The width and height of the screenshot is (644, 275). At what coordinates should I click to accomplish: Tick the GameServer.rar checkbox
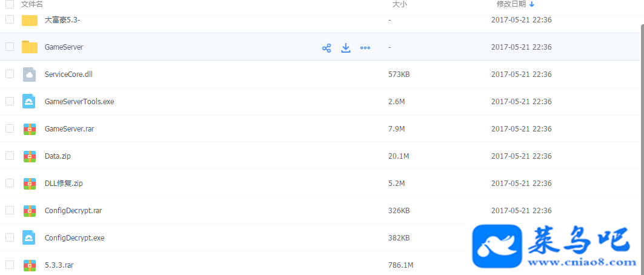pyautogui.click(x=10, y=128)
